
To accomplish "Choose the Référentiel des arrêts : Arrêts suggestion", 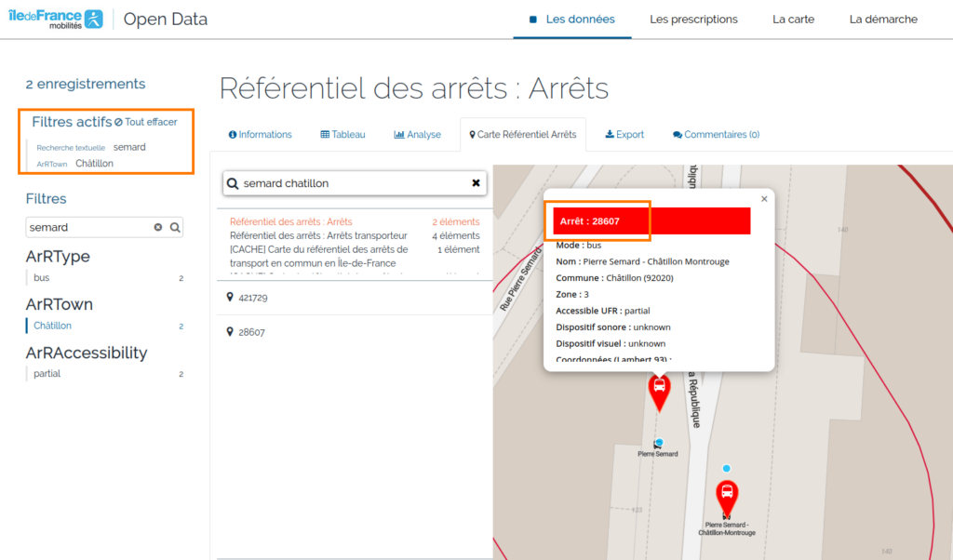I will tap(291, 222).
